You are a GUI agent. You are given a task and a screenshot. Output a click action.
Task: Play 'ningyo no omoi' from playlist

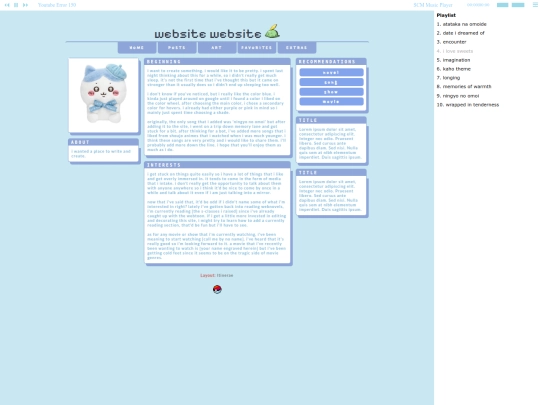[x=458, y=96]
